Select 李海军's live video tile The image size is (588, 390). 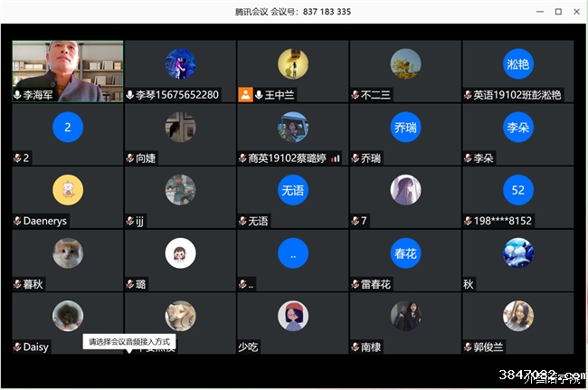(x=68, y=71)
